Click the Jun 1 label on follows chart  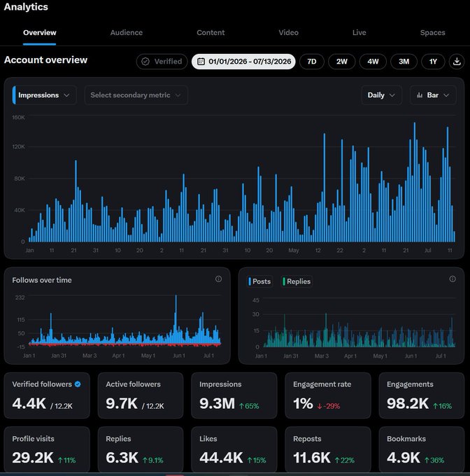tap(179, 356)
